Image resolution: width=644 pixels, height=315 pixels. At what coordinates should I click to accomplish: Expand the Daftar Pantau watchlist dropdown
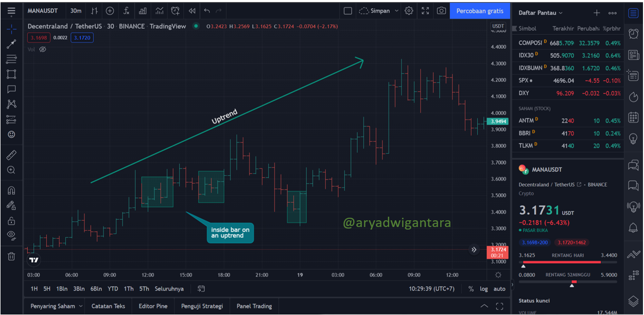[x=541, y=12]
